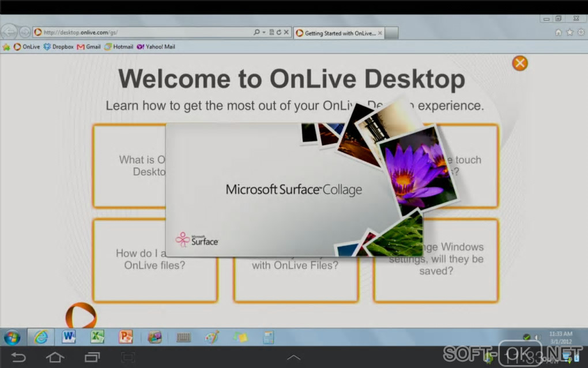588x368 pixels.
Task: Open the Yahoo! Mail bookmark
Action: [156, 47]
